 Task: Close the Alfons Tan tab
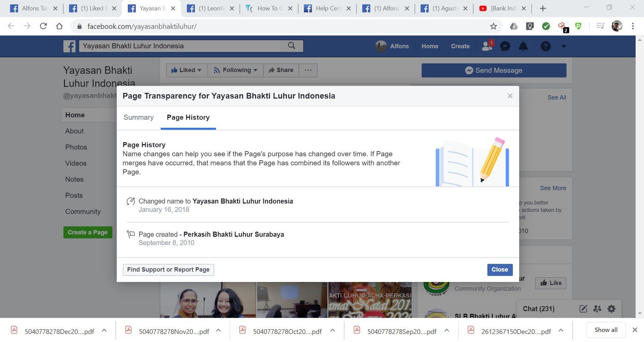coord(55,9)
